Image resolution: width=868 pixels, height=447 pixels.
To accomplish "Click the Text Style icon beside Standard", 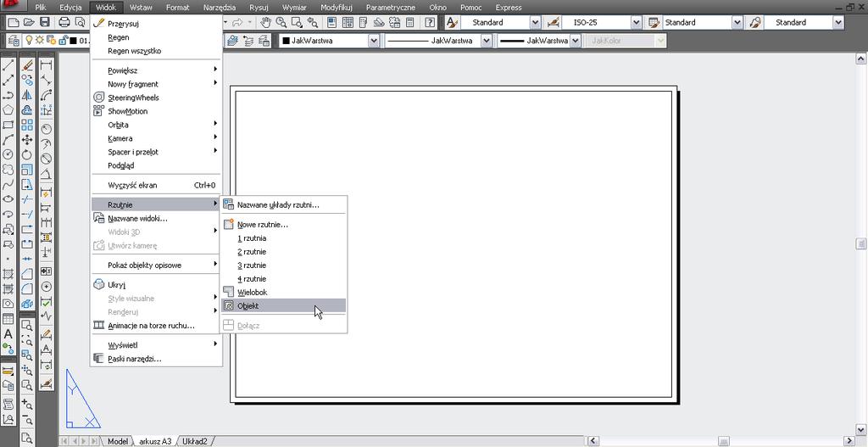I will [453, 22].
